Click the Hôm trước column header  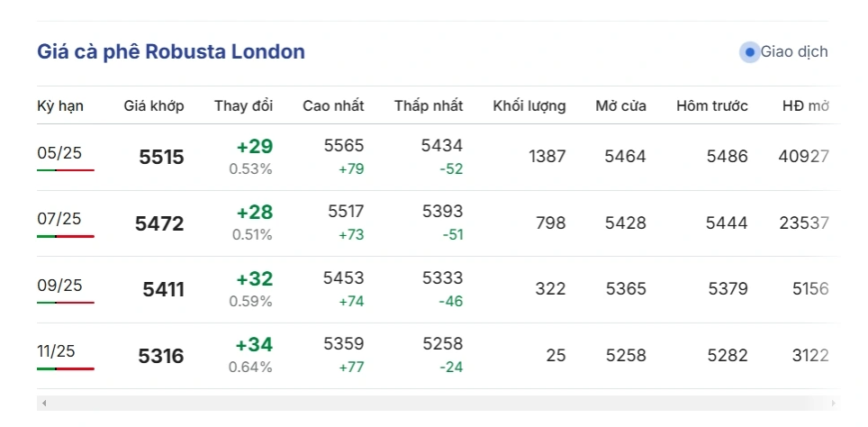(x=712, y=106)
